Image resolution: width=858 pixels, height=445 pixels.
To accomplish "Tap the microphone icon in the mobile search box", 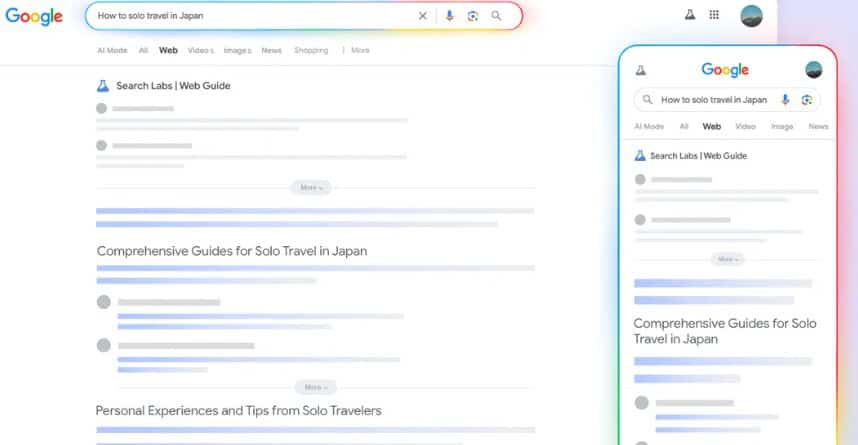I will [x=785, y=100].
